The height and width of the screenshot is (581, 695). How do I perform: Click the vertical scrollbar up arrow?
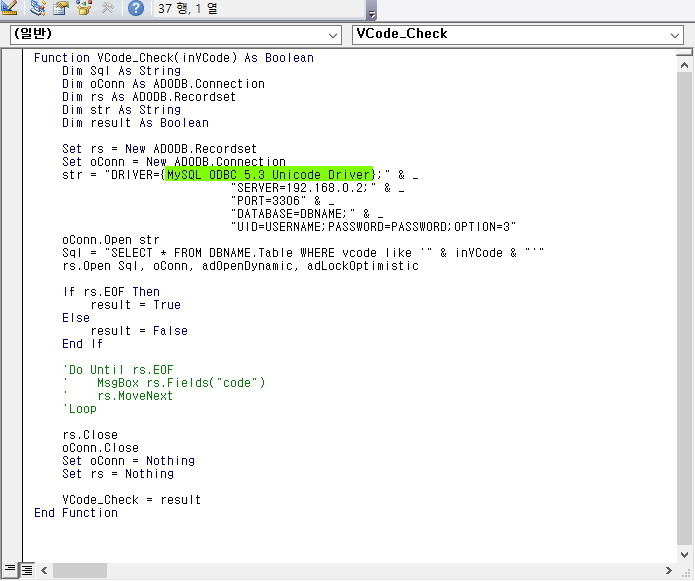pos(684,66)
